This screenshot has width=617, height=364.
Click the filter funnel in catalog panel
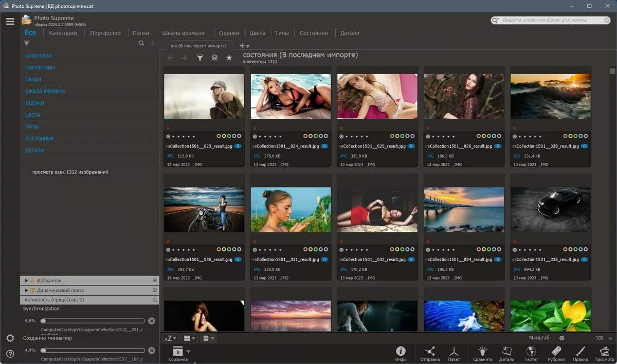27,44
